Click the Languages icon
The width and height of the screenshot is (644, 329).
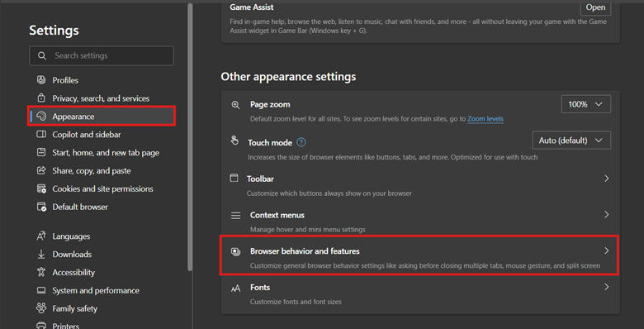(41, 236)
